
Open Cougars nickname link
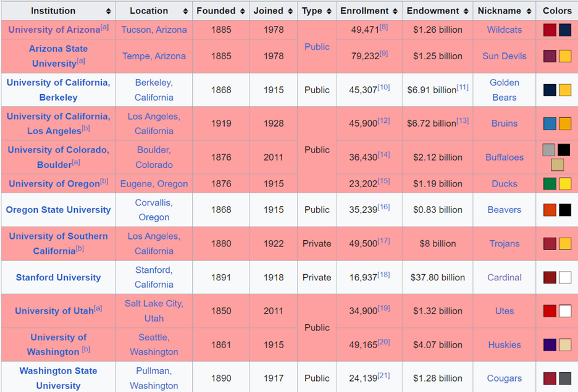coord(505,378)
